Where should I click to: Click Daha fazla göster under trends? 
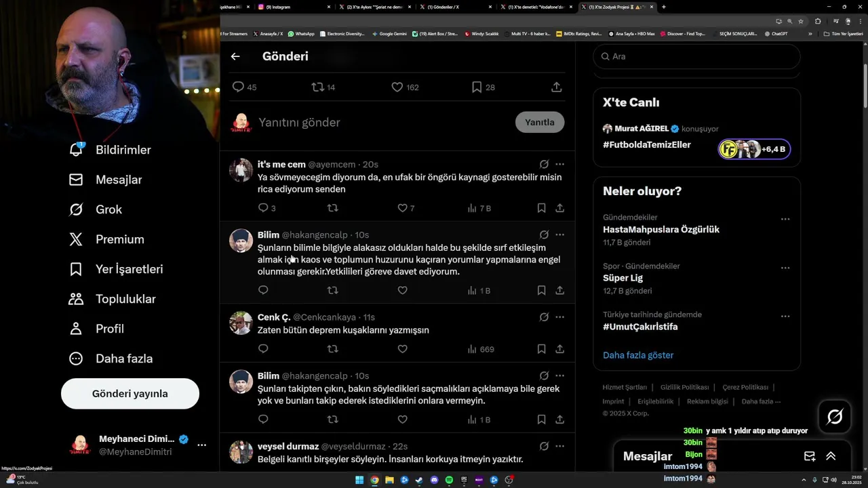tap(638, 355)
